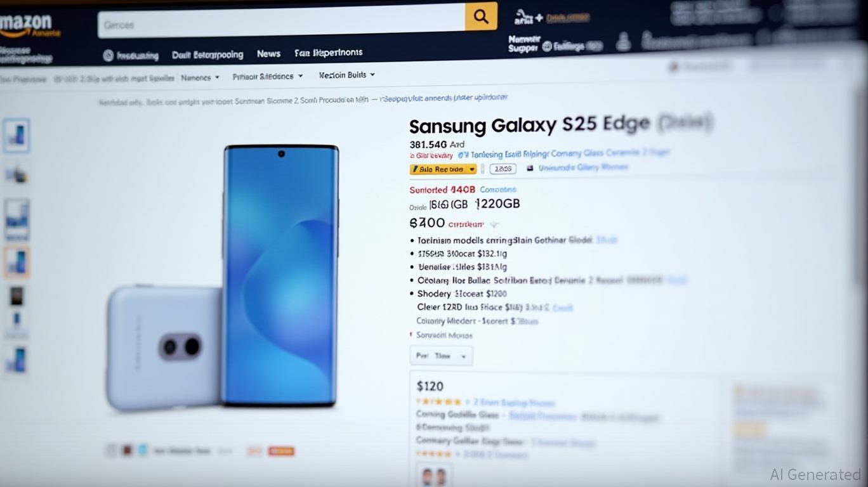Click the account person icon in header
This screenshot has width=868, height=487.
pos(624,43)
